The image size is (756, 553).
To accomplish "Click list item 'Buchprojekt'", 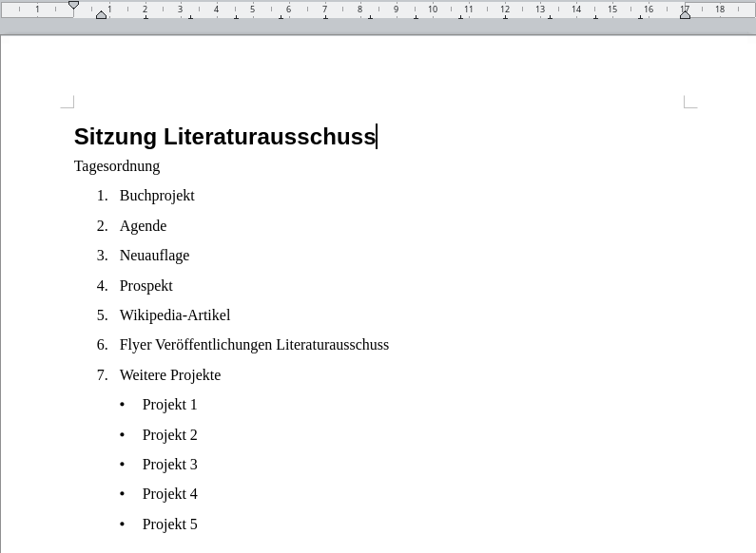I will [157, 196].
